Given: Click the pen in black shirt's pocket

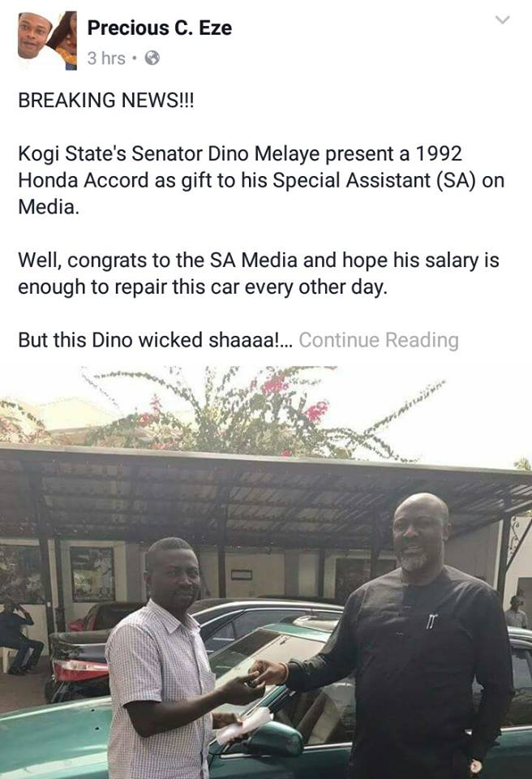Looking at the screenshot, I should coord(430,621).
